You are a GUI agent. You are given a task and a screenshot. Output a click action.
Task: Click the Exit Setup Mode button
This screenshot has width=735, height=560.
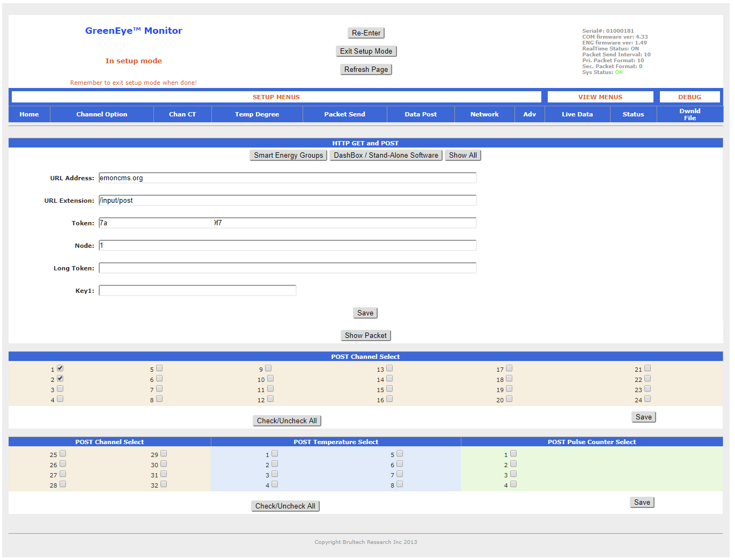point(366,51)
